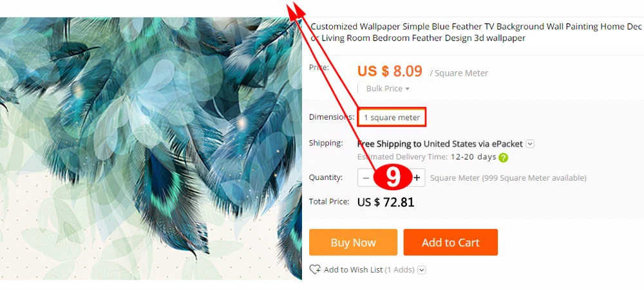Click the US $8.09 price text
644x290 pixels.
pyautogui.click(x=390, y=71)
